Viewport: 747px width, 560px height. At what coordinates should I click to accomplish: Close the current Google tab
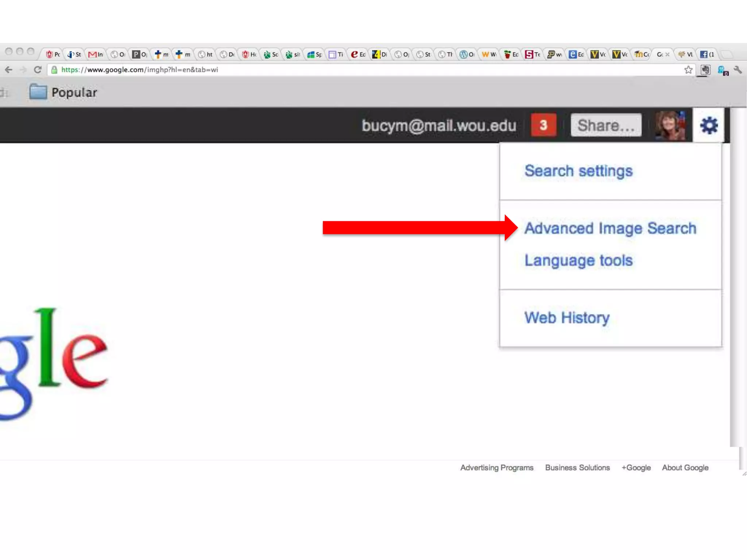point(667,55)
